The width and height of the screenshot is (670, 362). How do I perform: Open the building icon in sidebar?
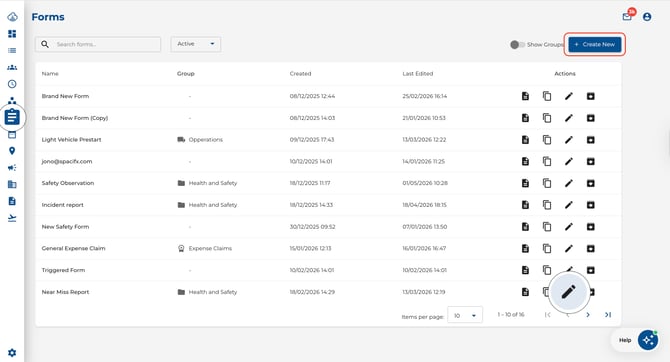pyautogui.click(x=12, y=184)
